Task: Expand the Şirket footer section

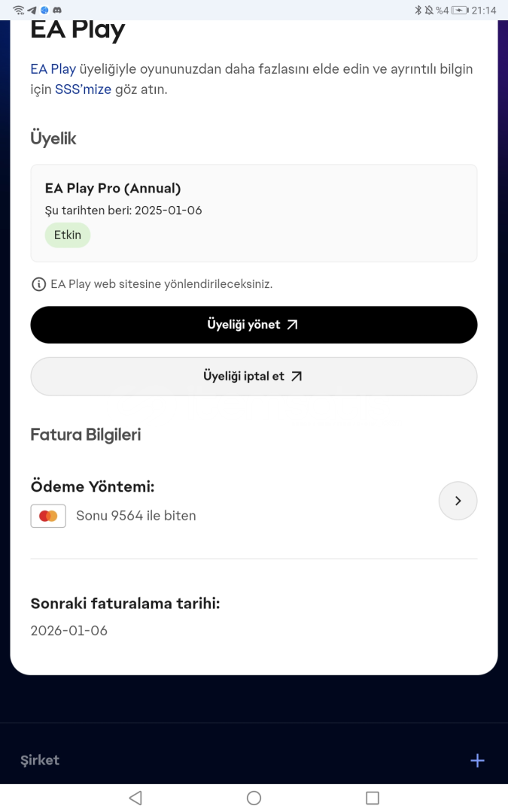Action: 40,760
